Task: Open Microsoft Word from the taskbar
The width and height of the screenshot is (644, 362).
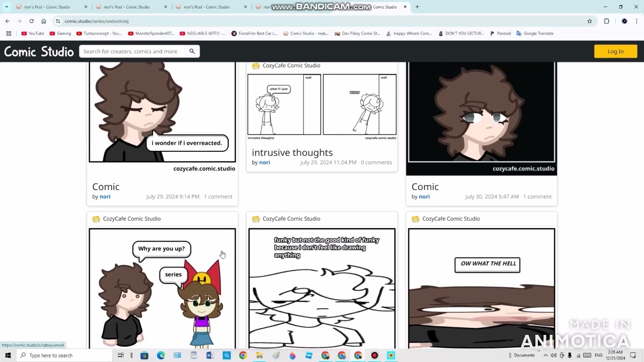Action: pyautogui.click(x=210, y=355)
